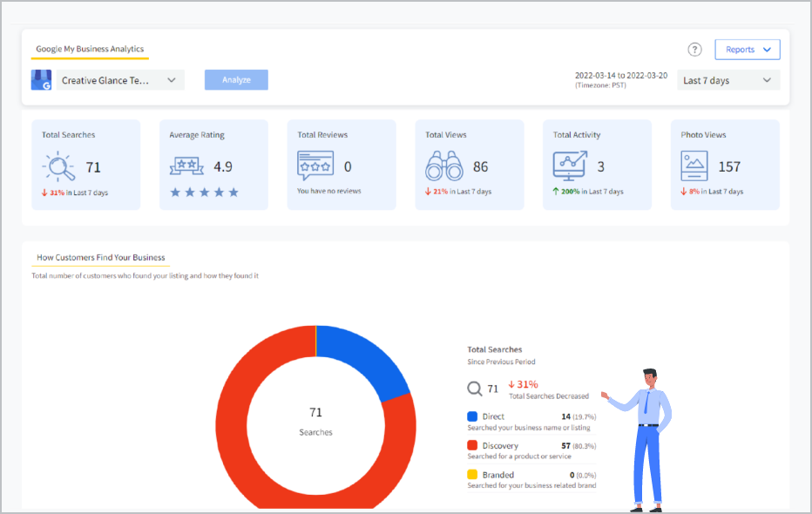
Task: Open the Reports dropdown
Action: [748, 50]
